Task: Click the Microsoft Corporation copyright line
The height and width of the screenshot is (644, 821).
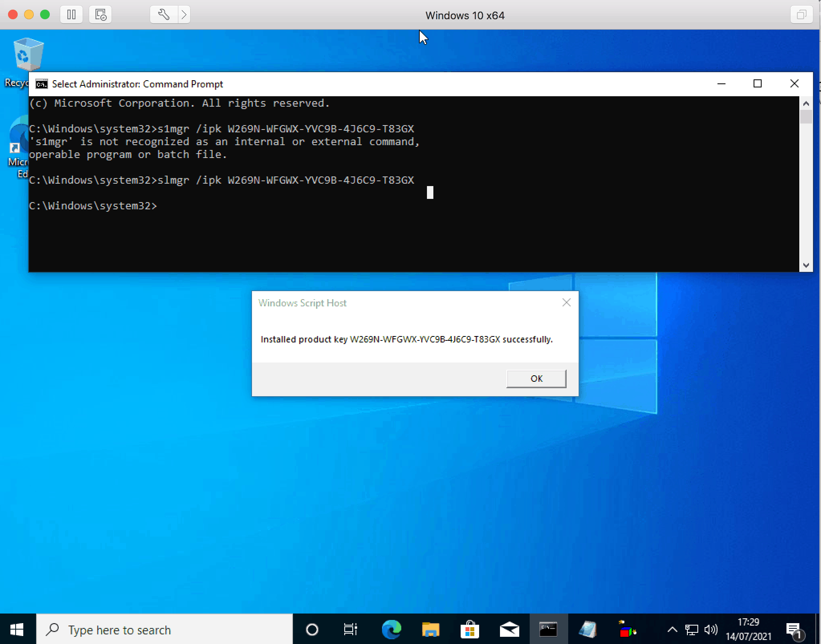Action: coord(179,103)
